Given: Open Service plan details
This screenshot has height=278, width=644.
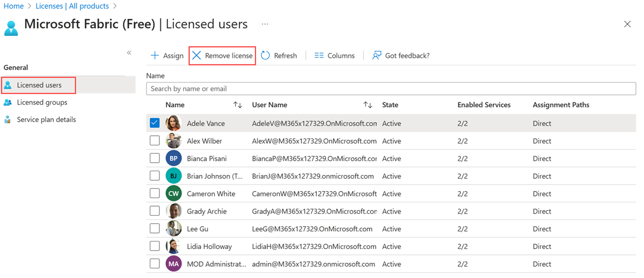Looking at the screenshot, I should coord(46,120).
